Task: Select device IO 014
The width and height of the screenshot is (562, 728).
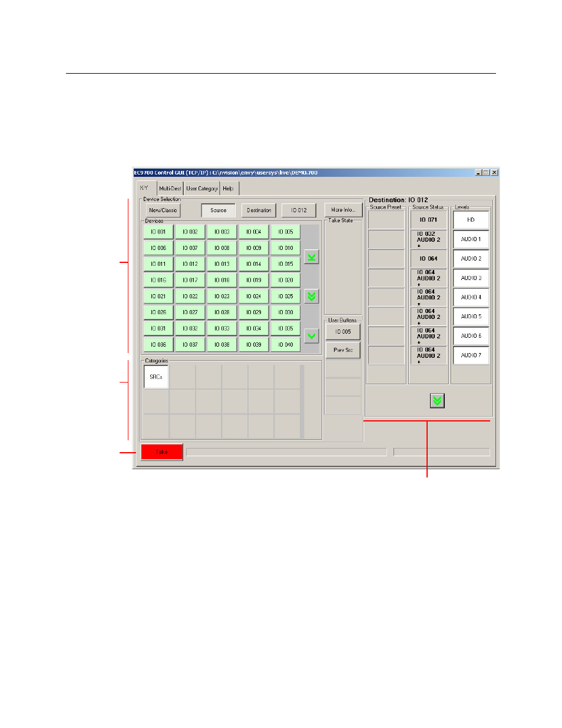Action: (253, 264)
